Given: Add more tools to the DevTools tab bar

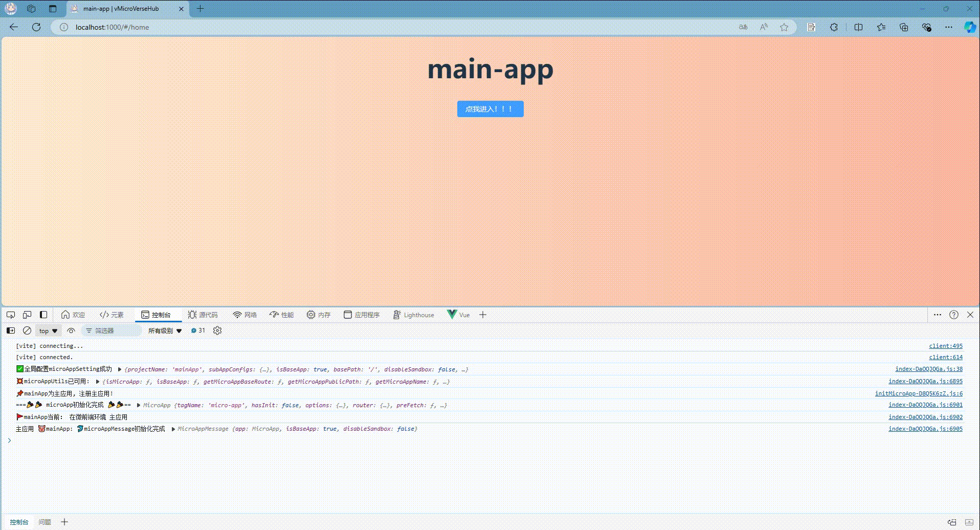Looking at the screenshot, I should pyautogui.click(x=483, y=315).
